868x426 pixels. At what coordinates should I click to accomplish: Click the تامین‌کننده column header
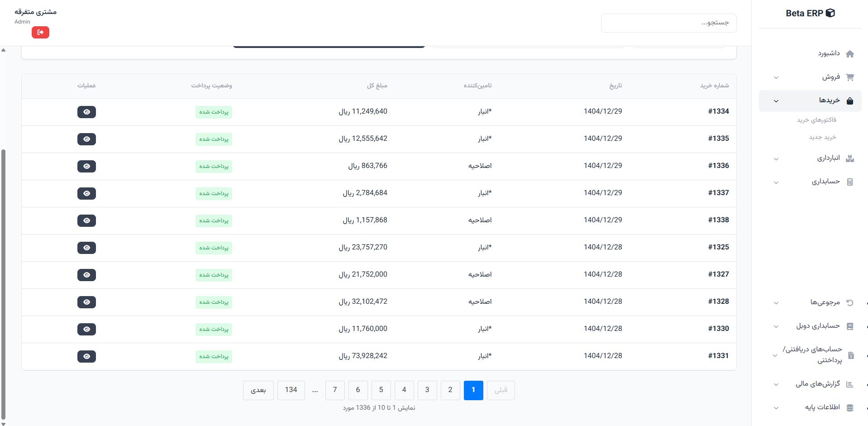(x=477, y=86)
